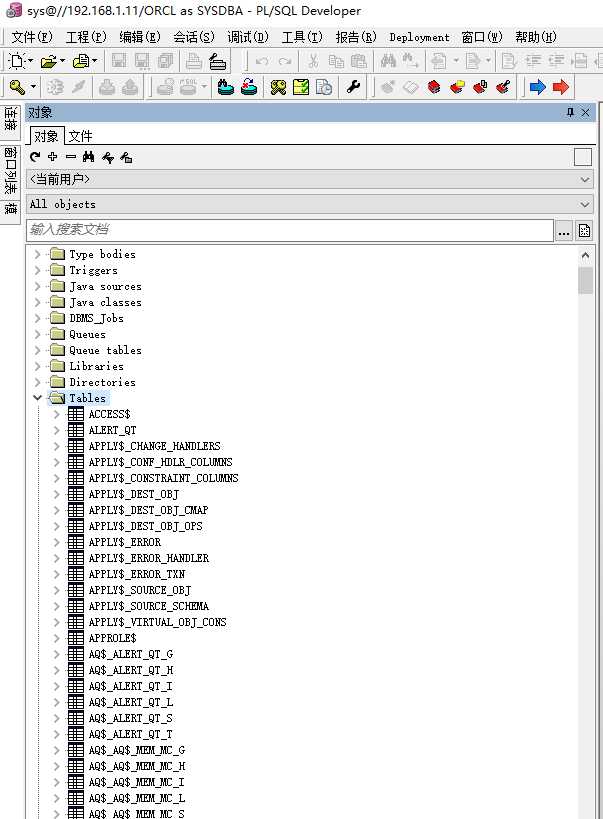Pin the 对象 panel

pos(570,112)
